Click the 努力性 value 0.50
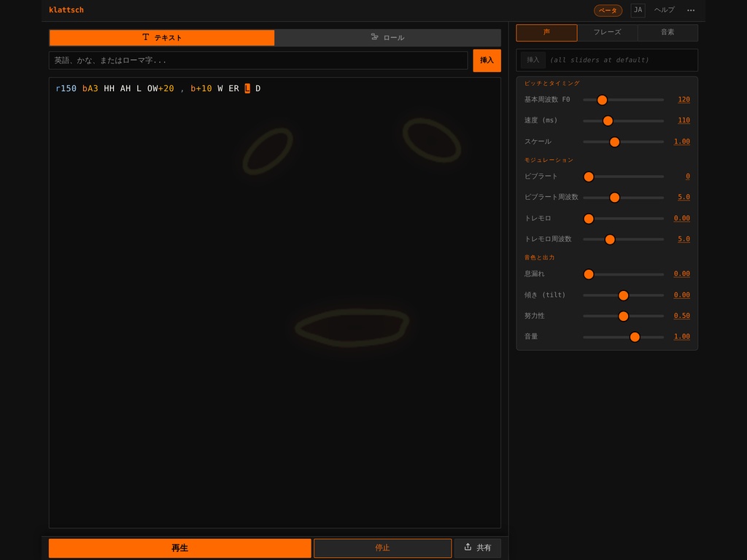 (x=682, y=316)
